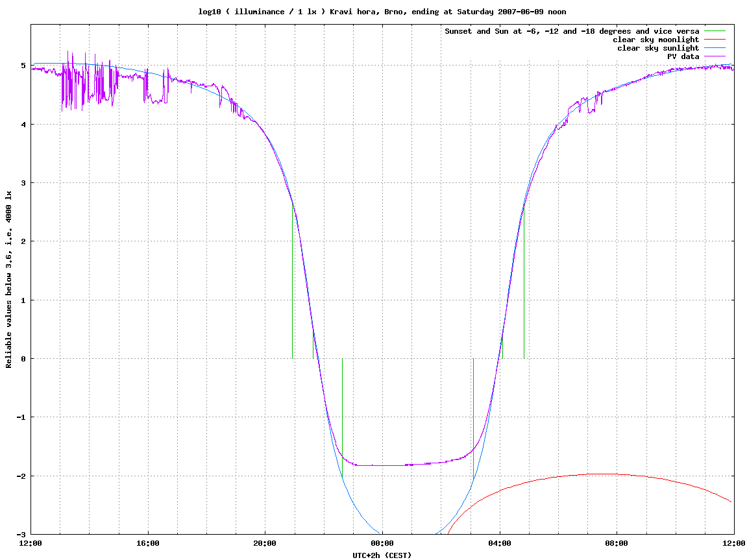Viewport: 747px width, 560px height.
Task: Click the x-axis label '08:00'
Action: click(617, 543)
